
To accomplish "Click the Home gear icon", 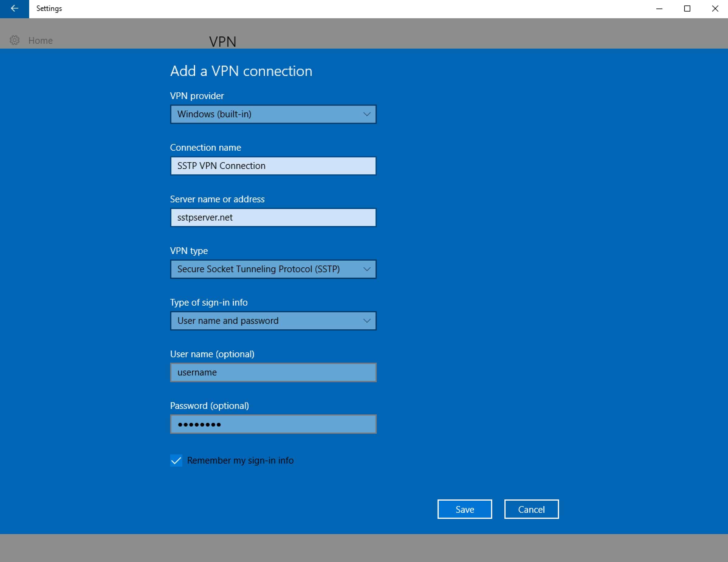I will tap(14, 40).
